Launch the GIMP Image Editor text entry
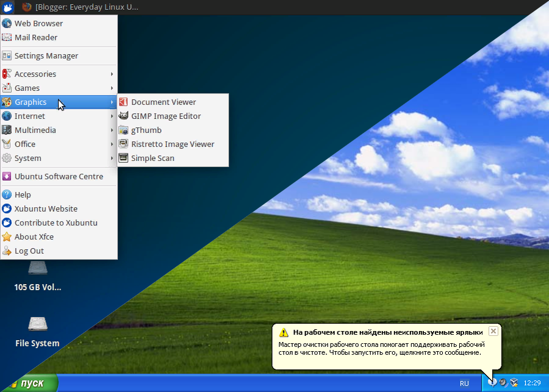 pos(166,116)
